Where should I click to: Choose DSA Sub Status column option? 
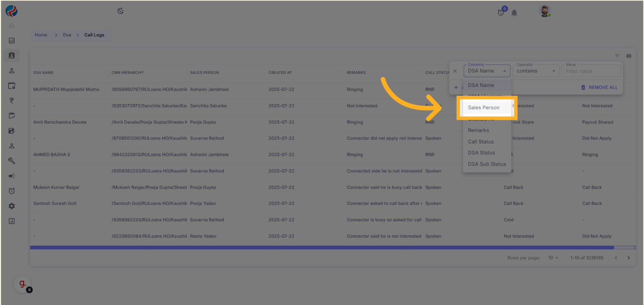487,164
